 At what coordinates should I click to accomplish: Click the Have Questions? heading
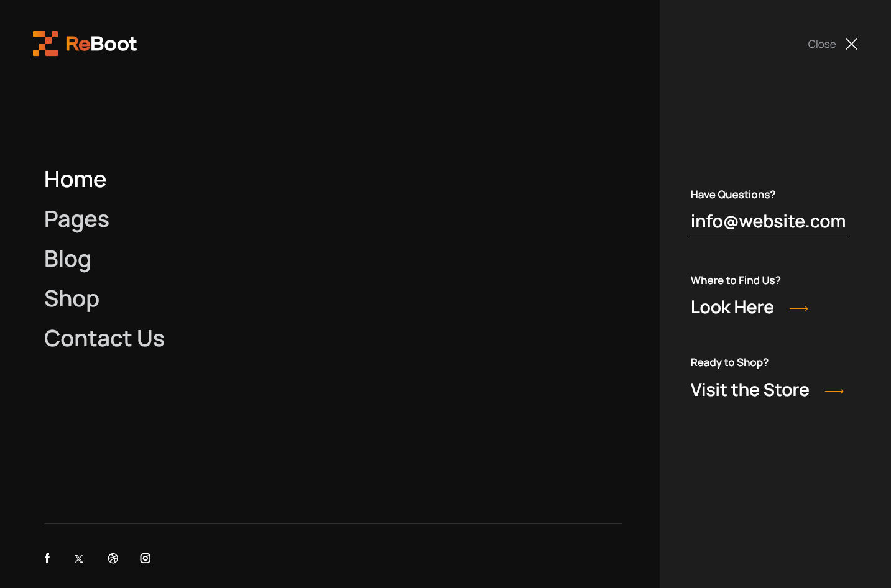(733, 195)
